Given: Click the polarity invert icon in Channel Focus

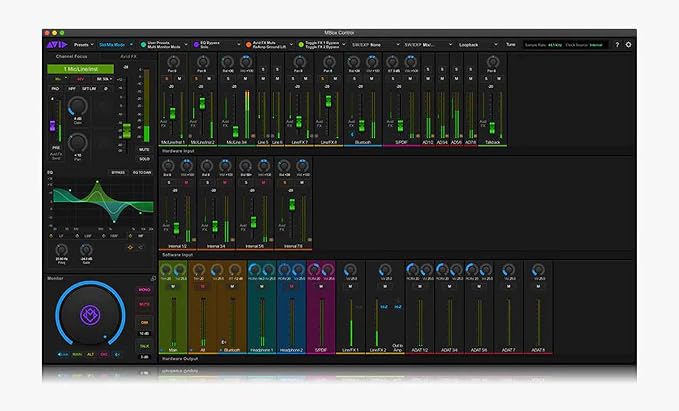Looking at the screenshot, I should click(x=106, y=89).
